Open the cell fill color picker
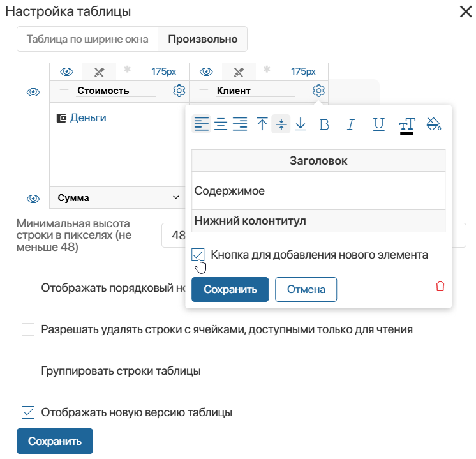This screenshot has height=459, width=476. (434, 124)
